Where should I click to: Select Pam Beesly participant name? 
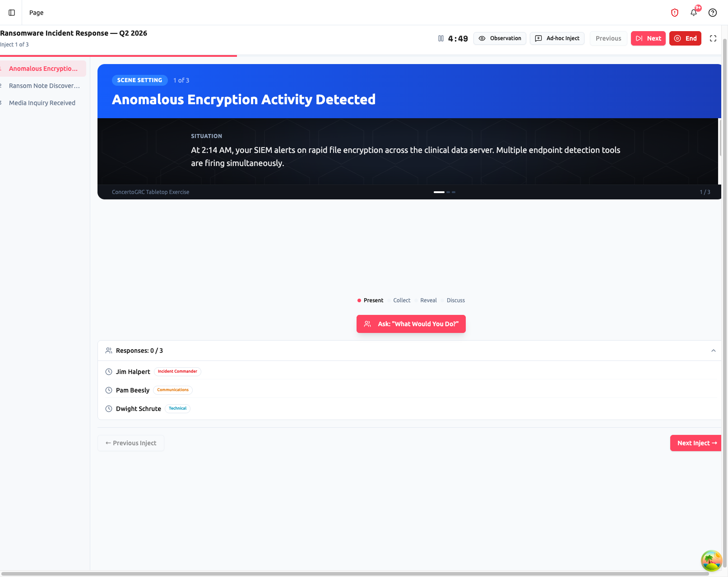coord(133,390)
